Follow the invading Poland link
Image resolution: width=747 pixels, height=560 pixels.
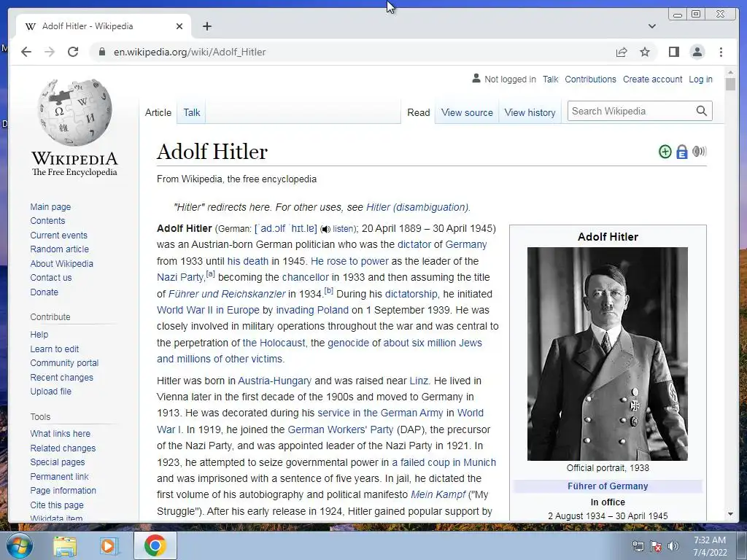point(312,310)
